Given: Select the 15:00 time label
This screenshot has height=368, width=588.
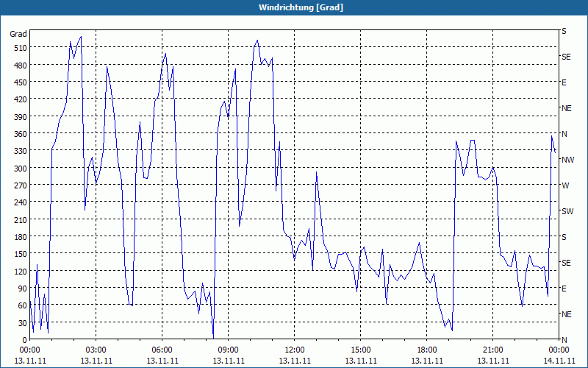Looking at the screenshot, I should point(361,350).
